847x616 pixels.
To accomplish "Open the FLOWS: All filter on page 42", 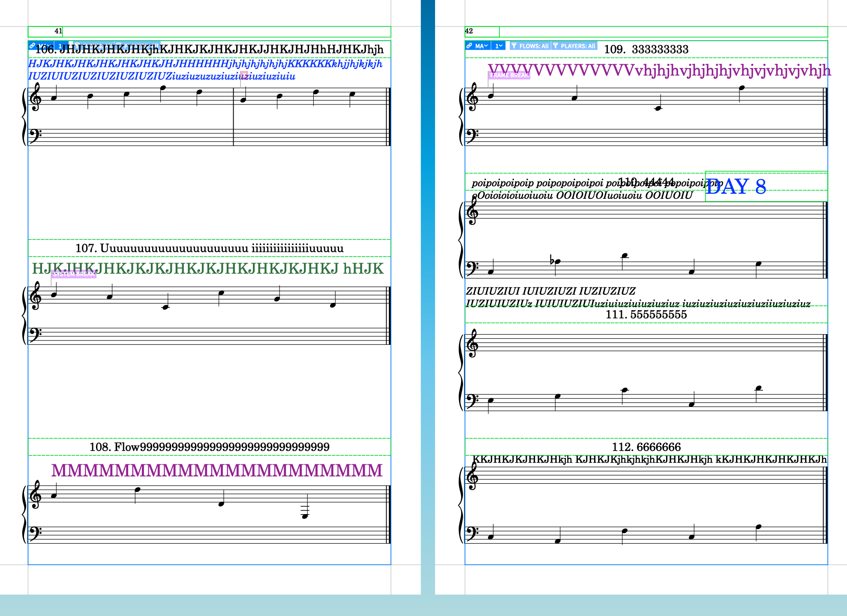I will pyautogui.click(x=530, y=46).
